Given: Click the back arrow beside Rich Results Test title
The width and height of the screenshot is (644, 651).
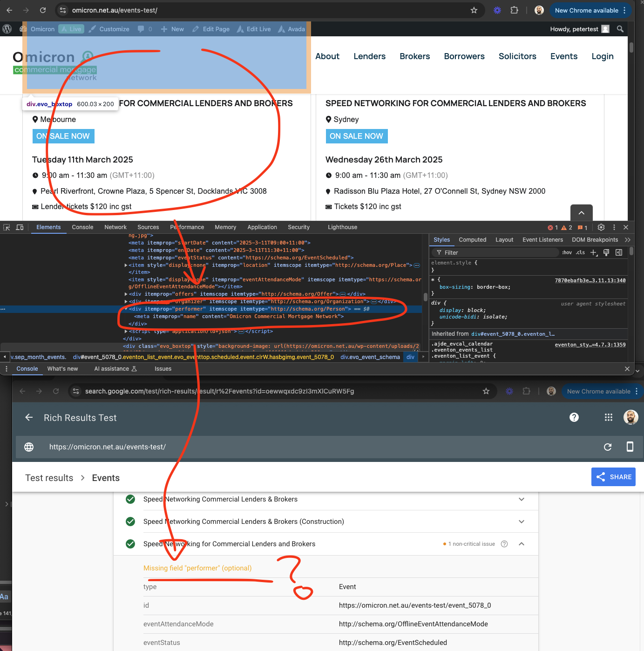Looking at the screenshot, I should pos(29,418).
